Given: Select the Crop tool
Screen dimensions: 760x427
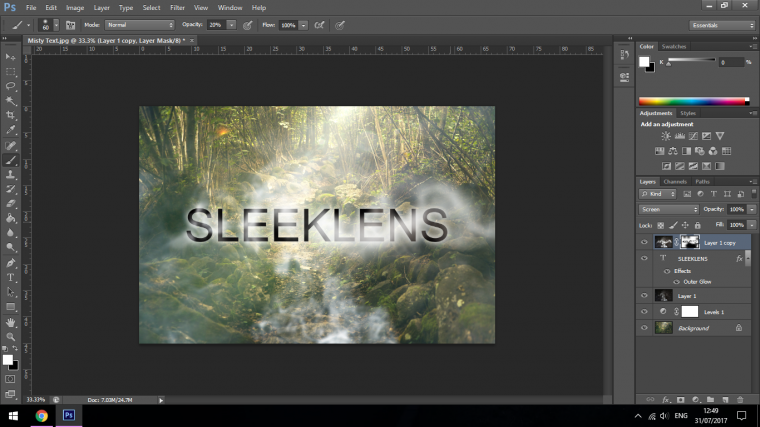Looking at the screenshot, I should [x=10, y=115].
